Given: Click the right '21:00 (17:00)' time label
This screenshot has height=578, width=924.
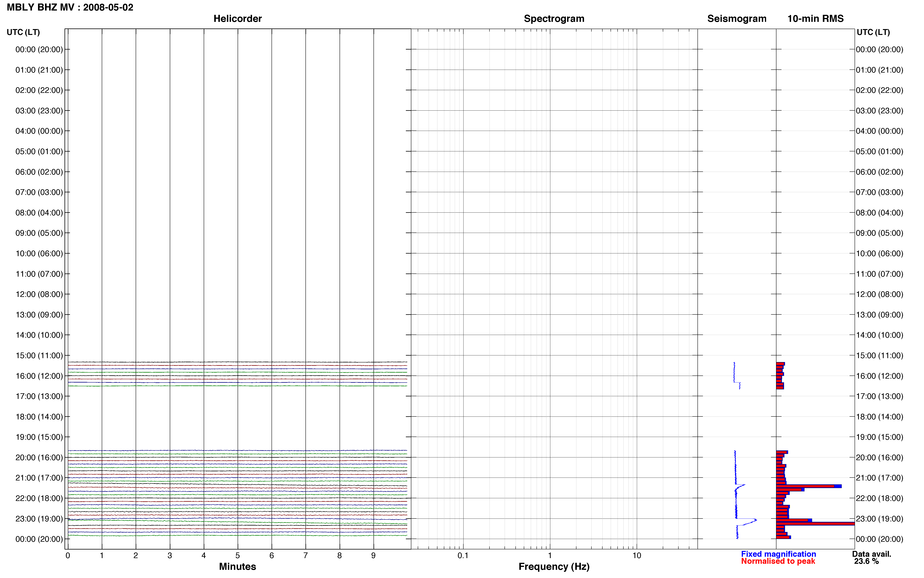Looking at the screenshot, I should pyautogui.click(x=879, y=478).
